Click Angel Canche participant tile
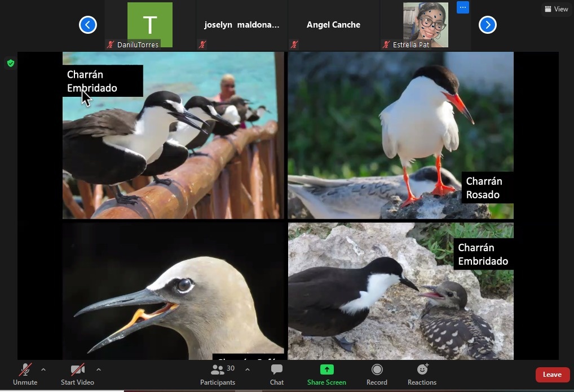Viewport: 574px width, 392px height. (x=333, y=25)
